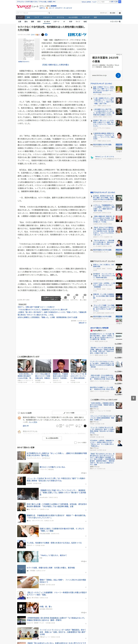
Task: Share article on X icon
Action: [43, 35]
